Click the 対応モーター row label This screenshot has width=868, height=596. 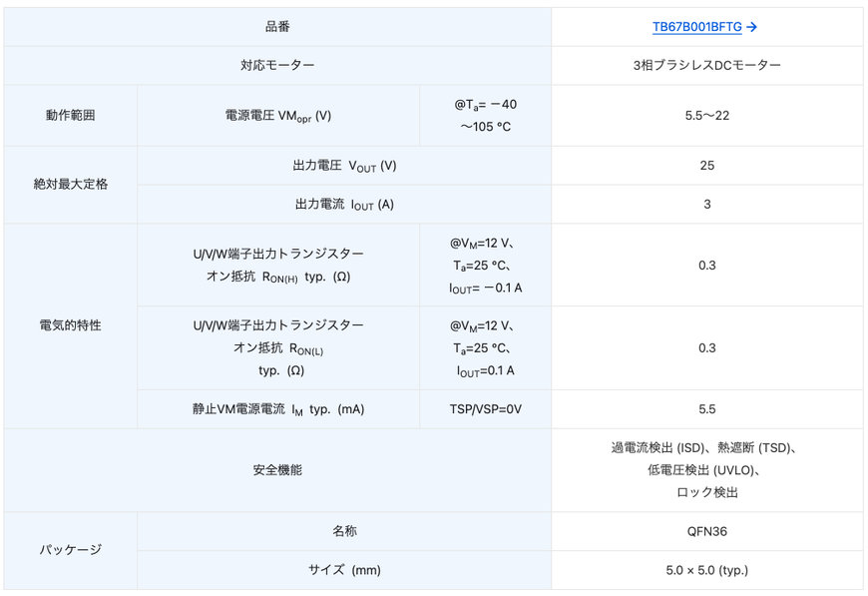277,66
